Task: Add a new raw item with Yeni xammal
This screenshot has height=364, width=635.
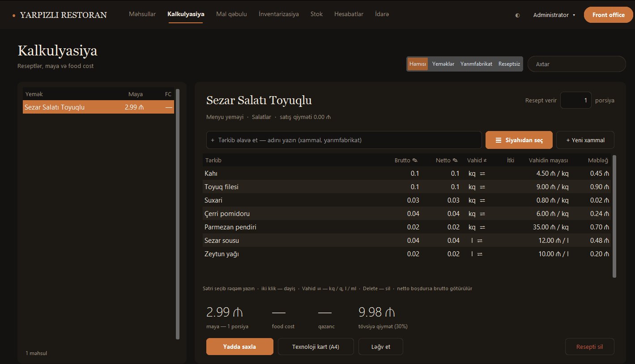Action: (585, 140)
